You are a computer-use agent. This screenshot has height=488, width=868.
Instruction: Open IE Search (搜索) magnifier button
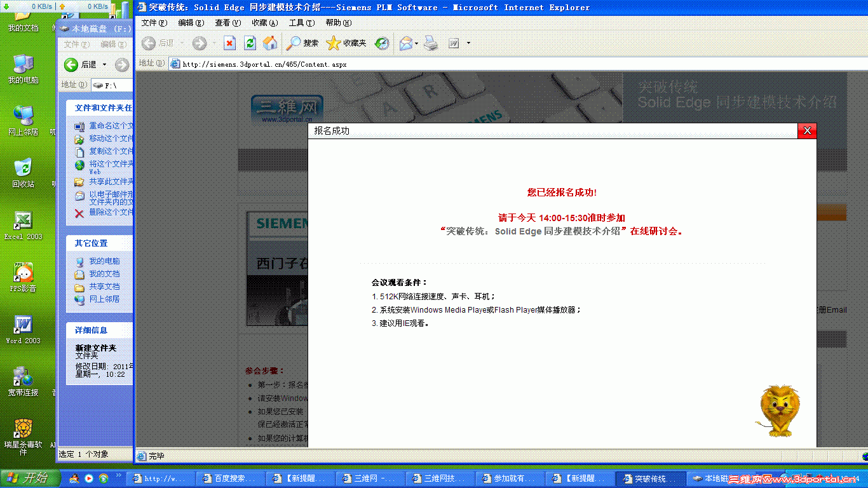pos(302,43)
